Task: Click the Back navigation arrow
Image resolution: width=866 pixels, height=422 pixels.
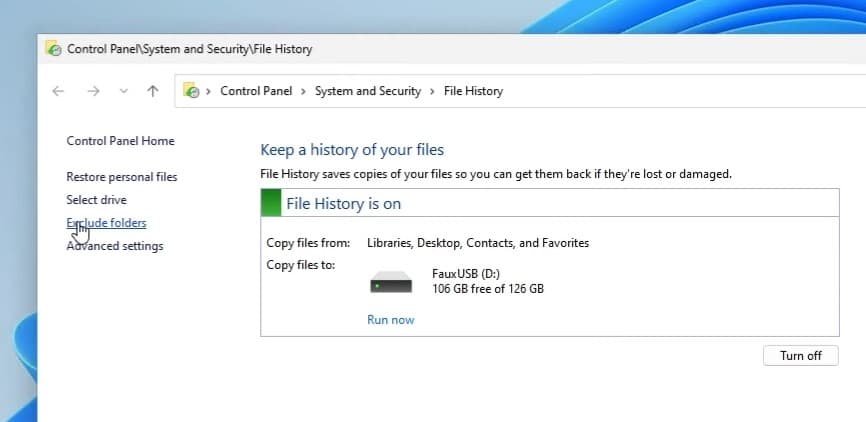Action: (x=58, y=91)
